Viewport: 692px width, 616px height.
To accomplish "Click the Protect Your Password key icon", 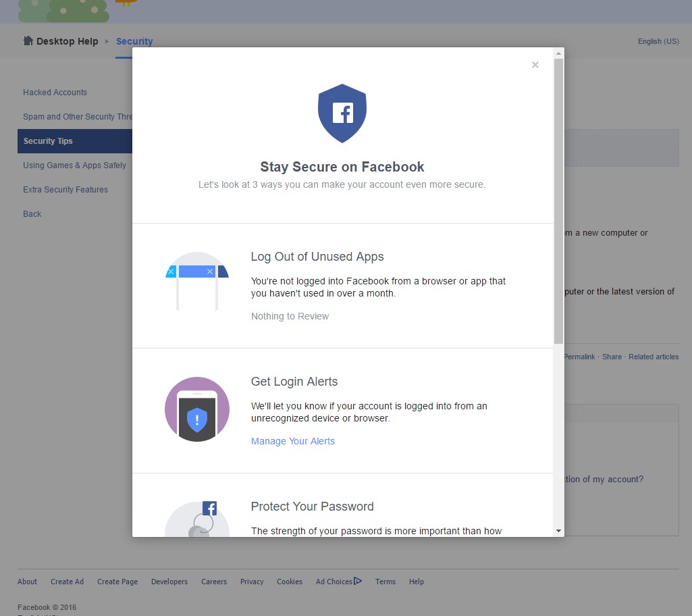I will (197, 519).
